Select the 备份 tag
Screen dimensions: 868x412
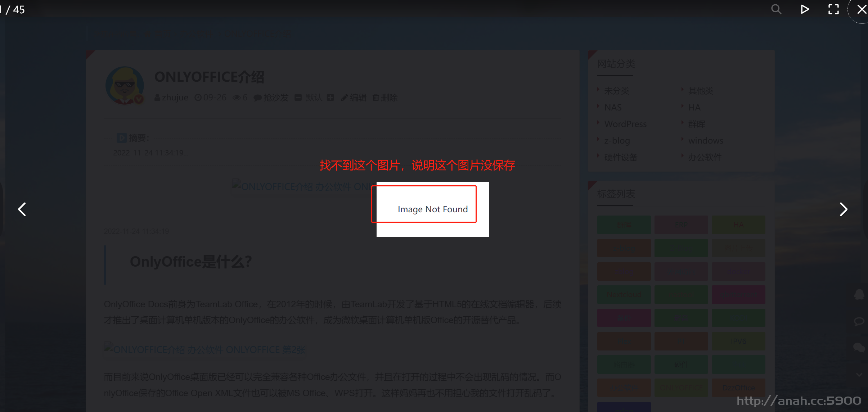click(624, 318)
